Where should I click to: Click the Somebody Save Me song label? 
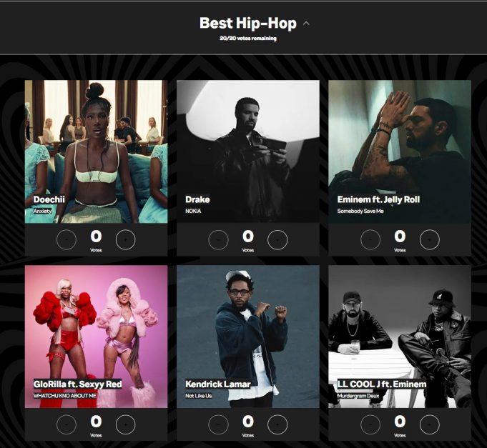click(360, 211)
